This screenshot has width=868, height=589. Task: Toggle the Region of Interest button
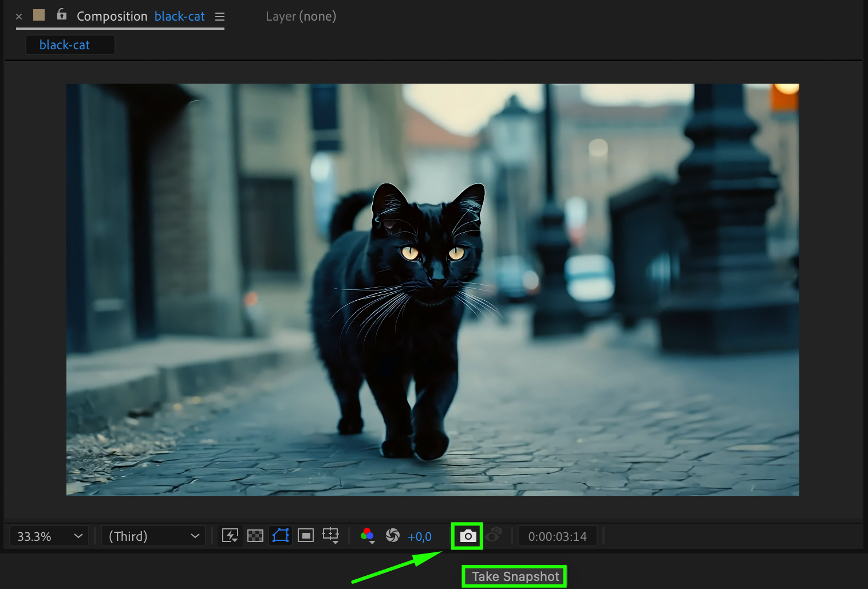coord(306,536)
